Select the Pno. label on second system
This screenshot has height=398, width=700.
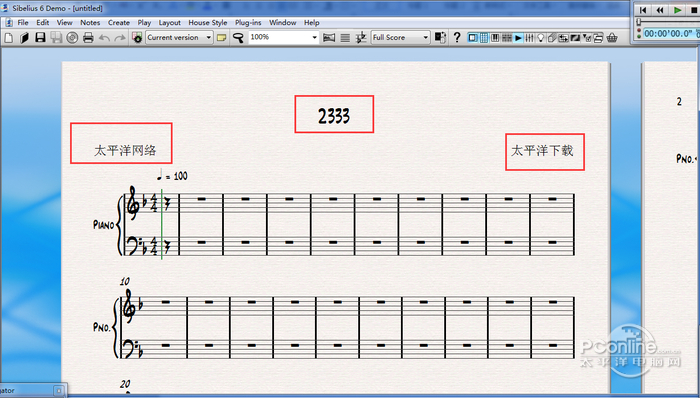click(x=101, y=327)
